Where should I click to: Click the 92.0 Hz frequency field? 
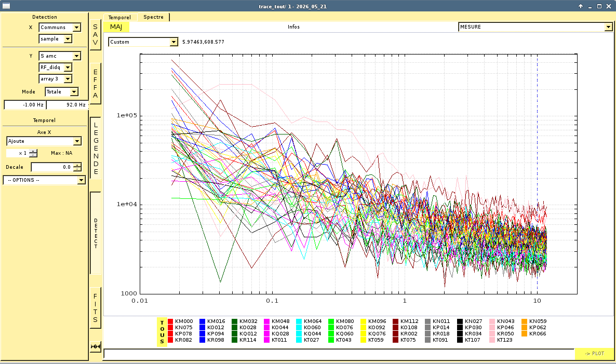click(x=67, y=105)
